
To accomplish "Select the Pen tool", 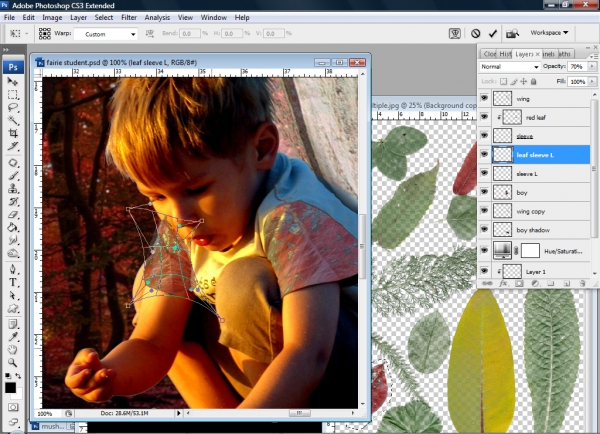I will coord(13,269).
